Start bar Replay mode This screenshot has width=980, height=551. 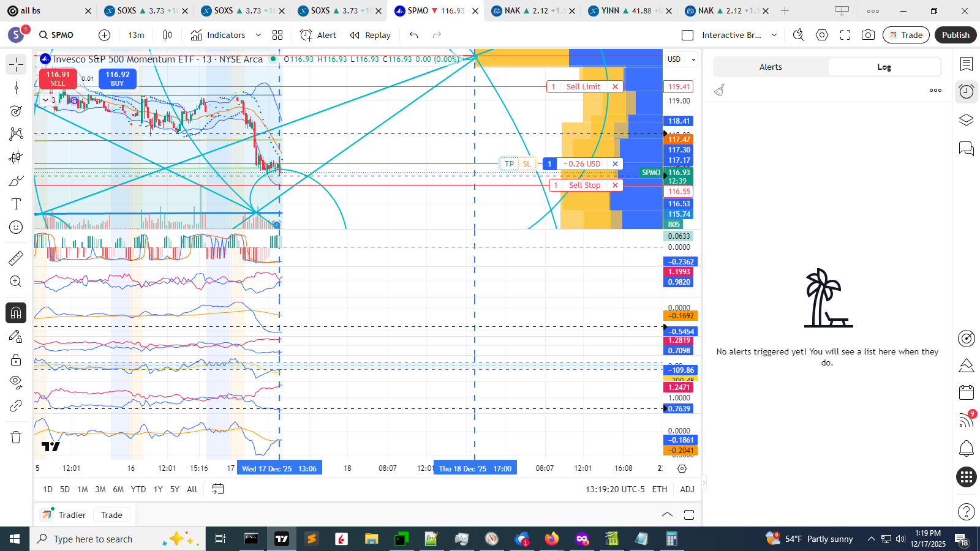point(370,35)
